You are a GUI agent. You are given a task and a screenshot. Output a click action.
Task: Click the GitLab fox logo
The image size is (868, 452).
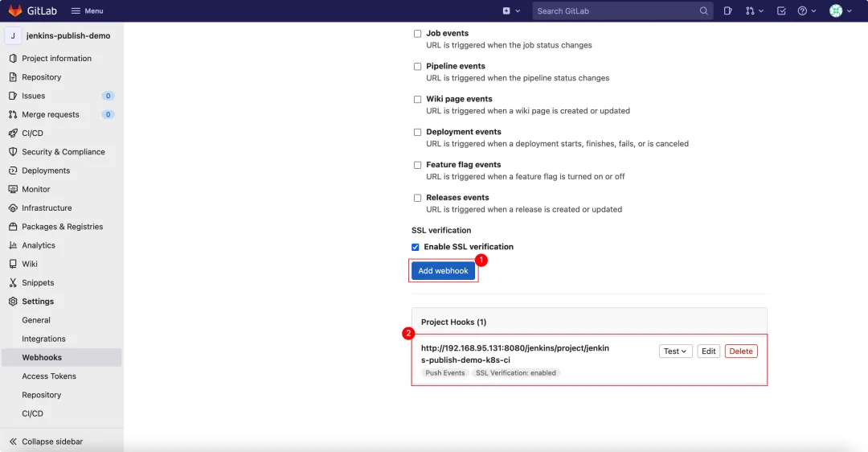15,10
